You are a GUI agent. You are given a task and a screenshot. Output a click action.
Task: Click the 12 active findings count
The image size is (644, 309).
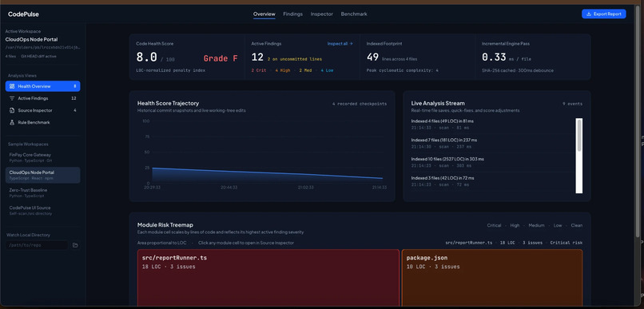coord(257,57)
